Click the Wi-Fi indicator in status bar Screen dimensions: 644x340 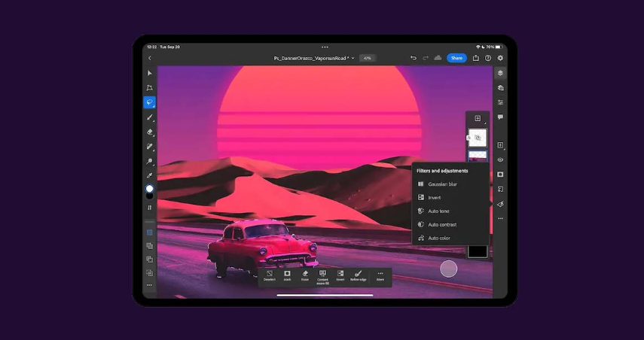(x=478, y=47)
